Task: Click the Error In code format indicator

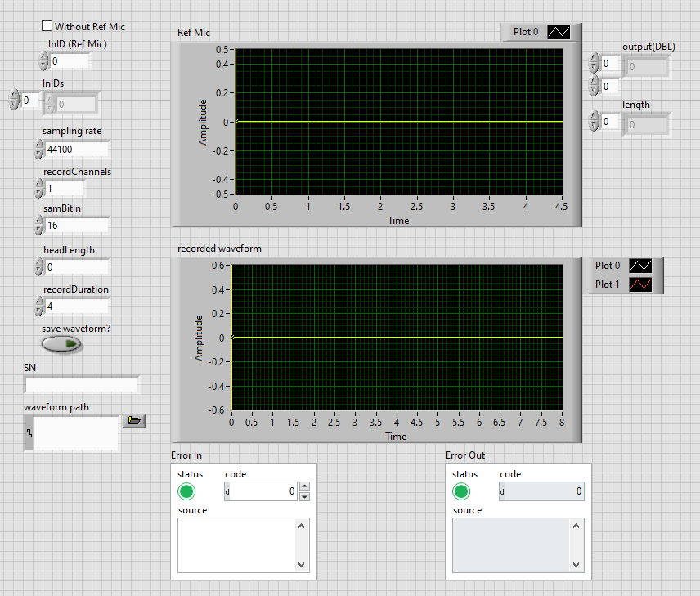Action: pyautogui.click(x=228, y=491)
